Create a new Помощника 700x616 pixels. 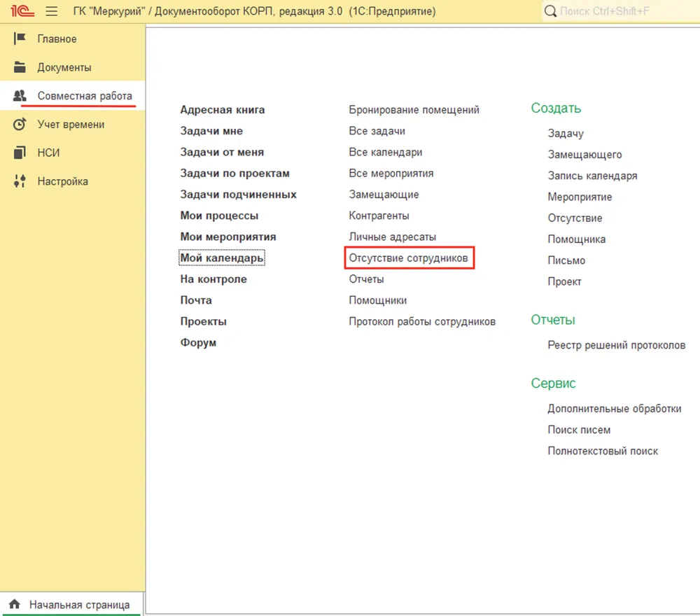[577, 239]
